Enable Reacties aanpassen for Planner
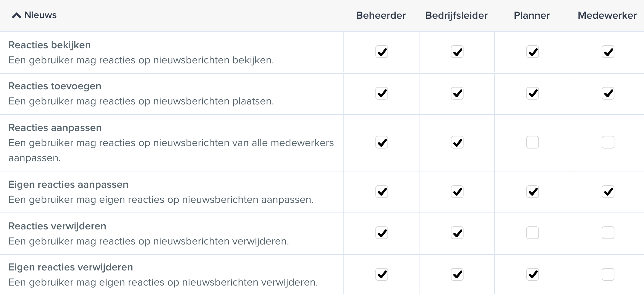This screenshot has width=644, height=294. (532, 142)
